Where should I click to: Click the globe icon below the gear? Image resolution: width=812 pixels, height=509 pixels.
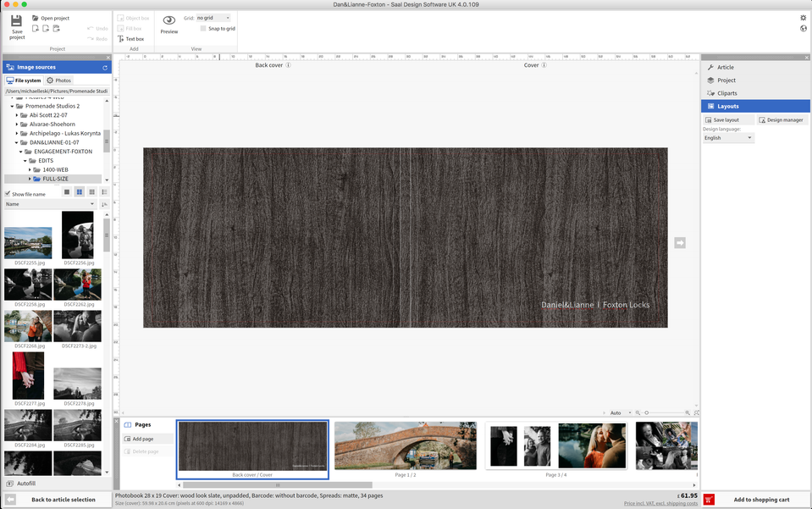click(x=804, y=29)
